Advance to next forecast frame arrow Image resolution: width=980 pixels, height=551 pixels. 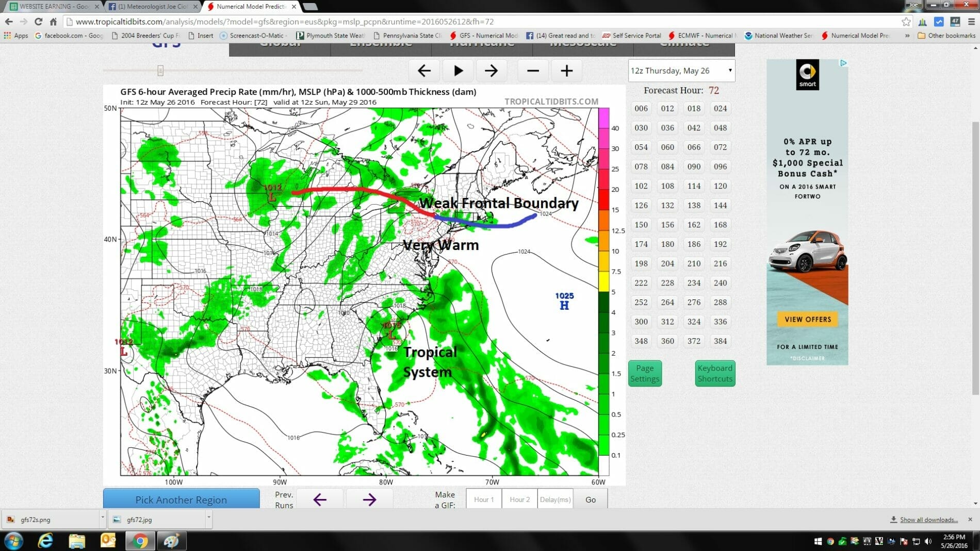click(x=491, y=71)
